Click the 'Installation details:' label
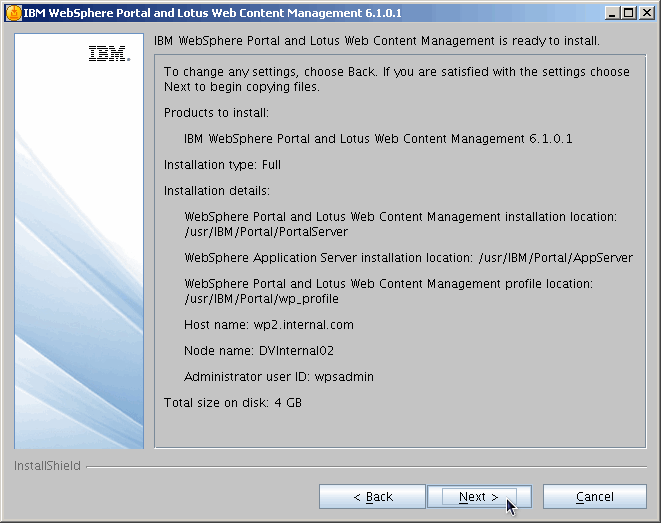This screenshot has width=661, height=523. tap(217, 191)
